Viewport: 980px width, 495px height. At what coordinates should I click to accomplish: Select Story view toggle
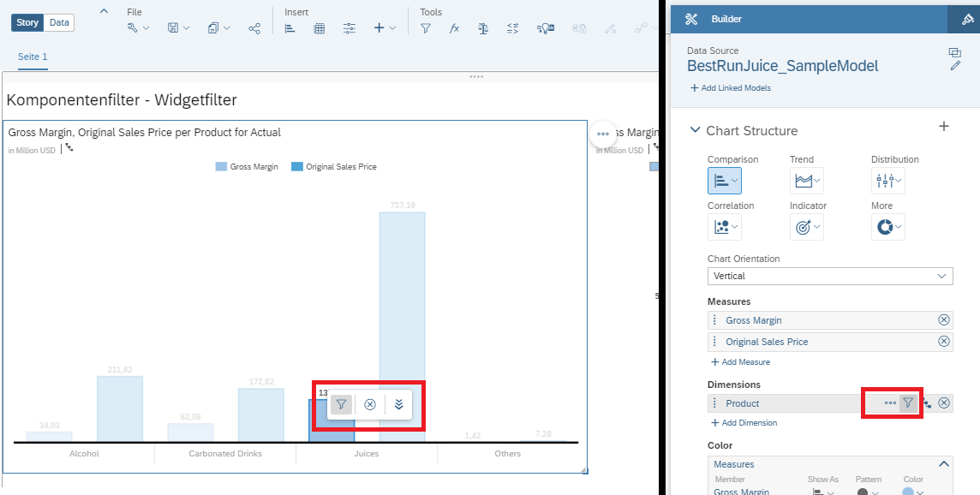click(x=27, y=22)
